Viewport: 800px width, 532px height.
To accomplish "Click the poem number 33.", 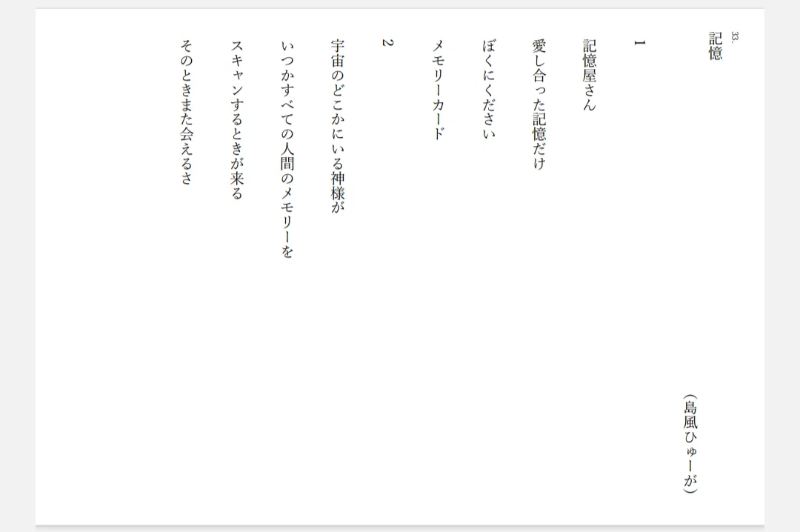I will click(x=735, y=37).
